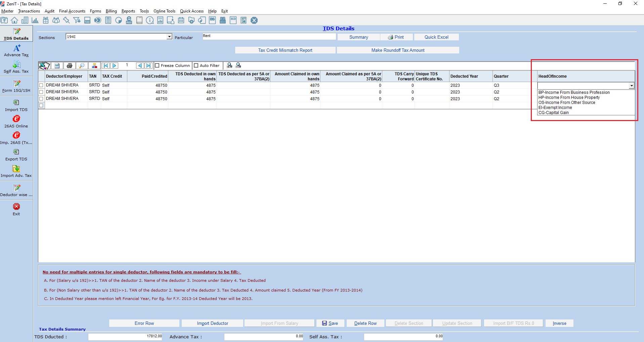Open the Billing menu
This screenshot has width=644, height=342.
point(111,11)
